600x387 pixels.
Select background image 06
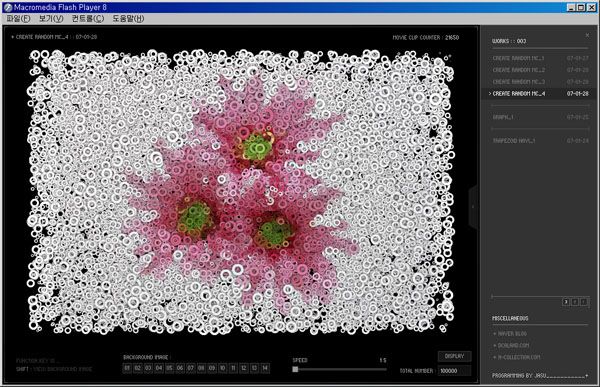click(x=180, y=368)
